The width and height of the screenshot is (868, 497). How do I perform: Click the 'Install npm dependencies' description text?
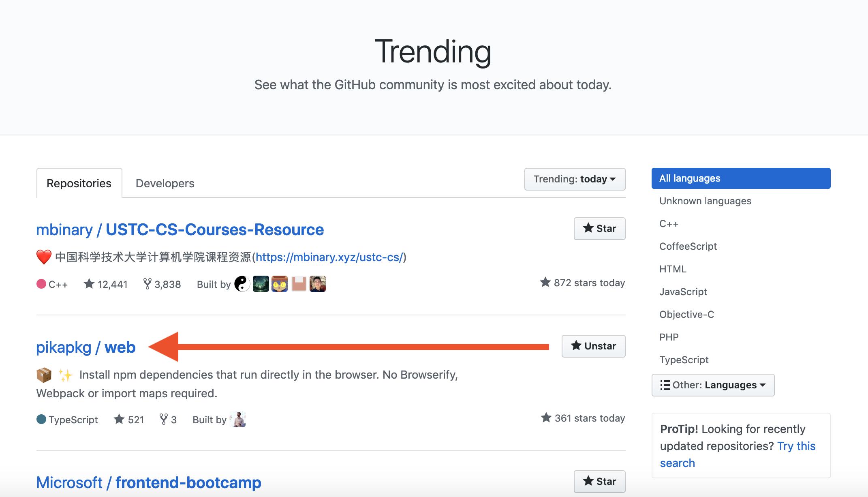click(247, 384)
